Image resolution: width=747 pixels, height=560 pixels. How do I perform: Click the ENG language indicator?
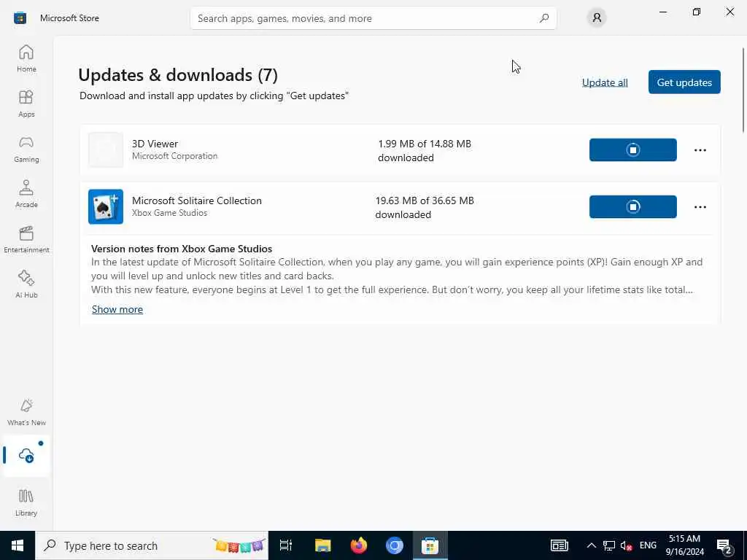(x=648, y=545)
